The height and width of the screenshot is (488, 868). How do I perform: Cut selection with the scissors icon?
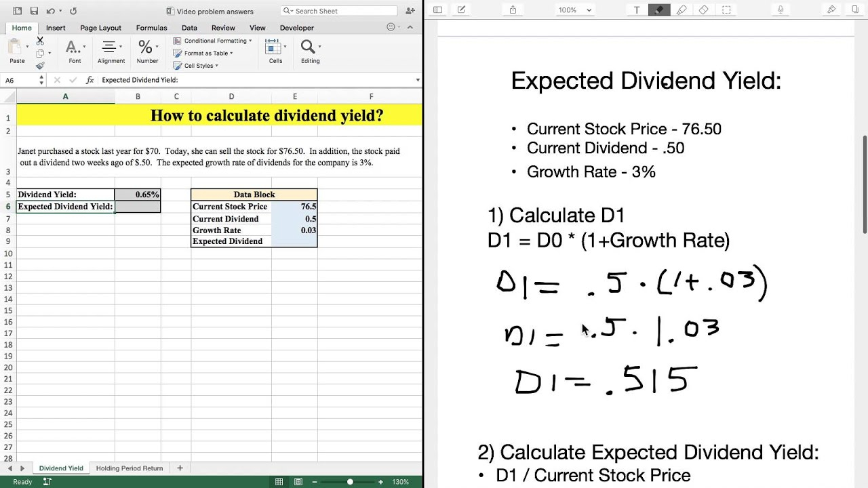[40, 41]
